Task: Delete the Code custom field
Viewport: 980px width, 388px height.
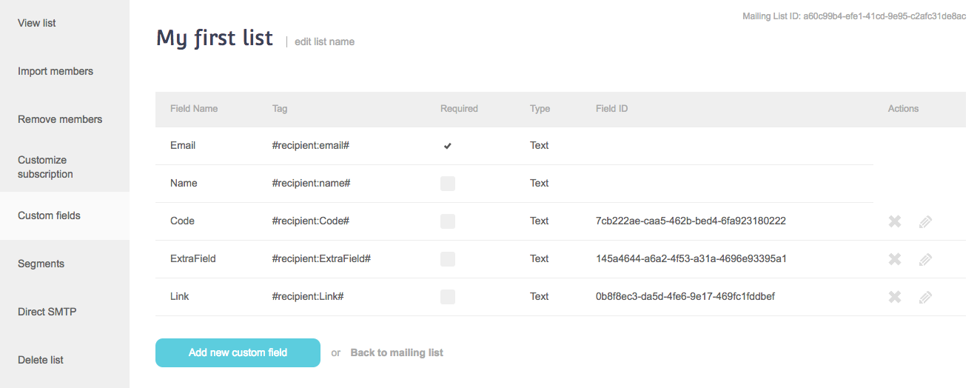Action: [x=895, y=221]
